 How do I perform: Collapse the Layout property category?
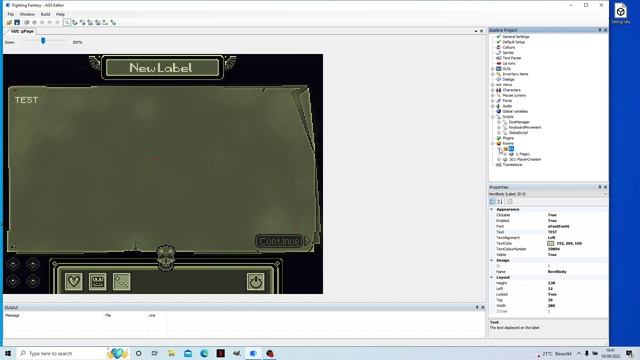pos(492,278)
